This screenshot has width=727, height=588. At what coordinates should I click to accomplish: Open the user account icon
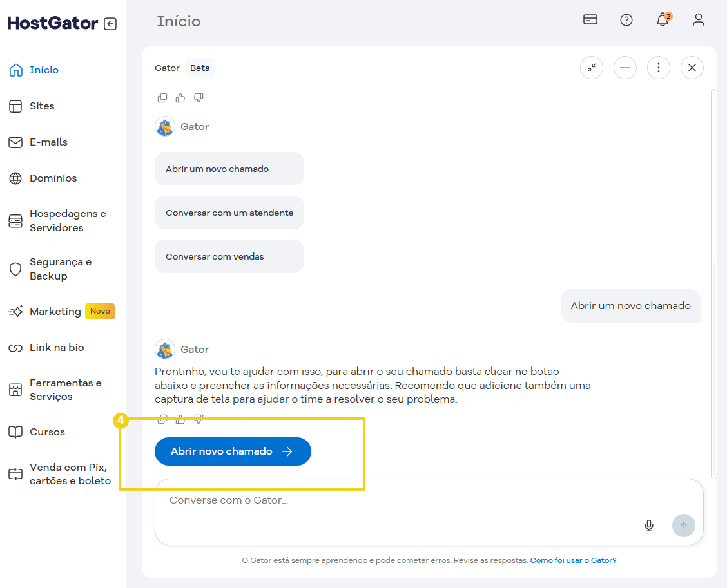(x=699, y=20)
